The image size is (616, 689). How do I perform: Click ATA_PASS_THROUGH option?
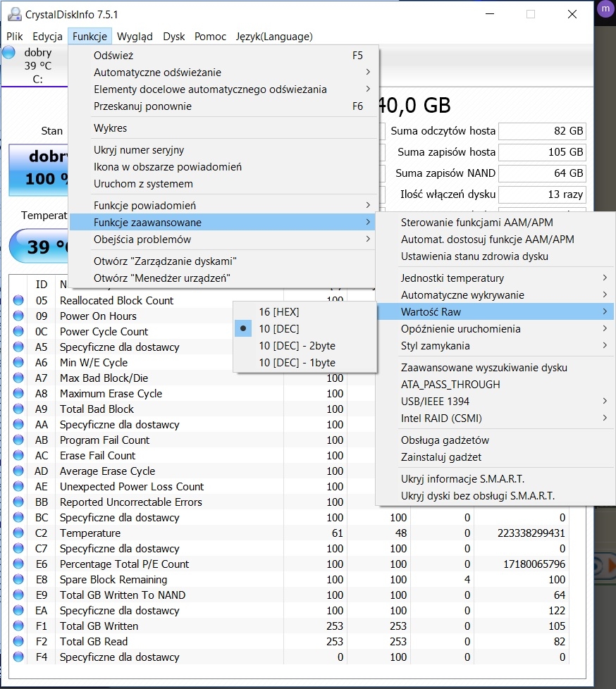click(x=495, y=385)
